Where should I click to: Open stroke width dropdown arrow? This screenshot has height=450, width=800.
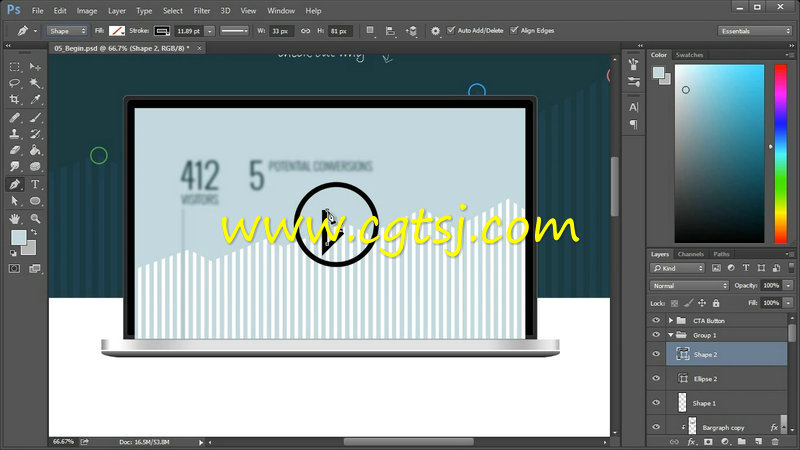click(210, 31)
